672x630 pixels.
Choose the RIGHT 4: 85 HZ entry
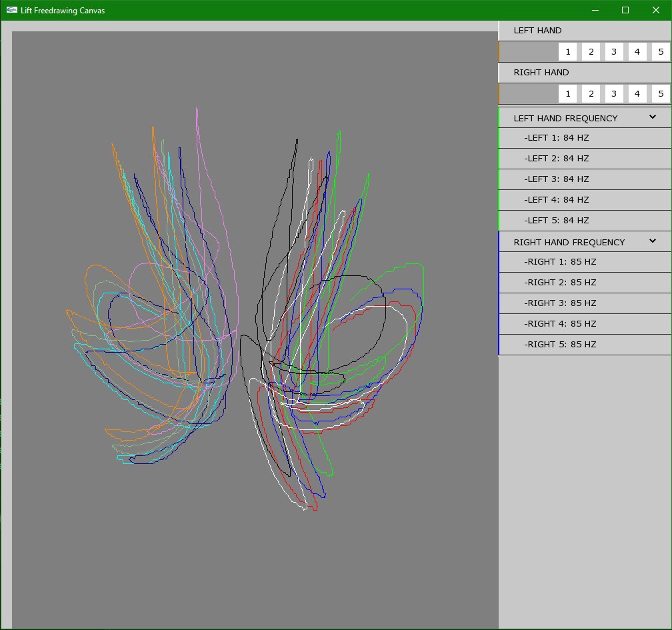click(x=560, y=324)
